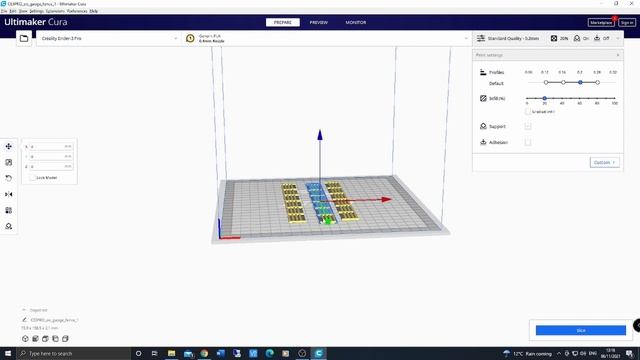This screenshot has height=360, width=640.
Task: Click the 3D view orientation icon
Action: (x=25, y=339)
